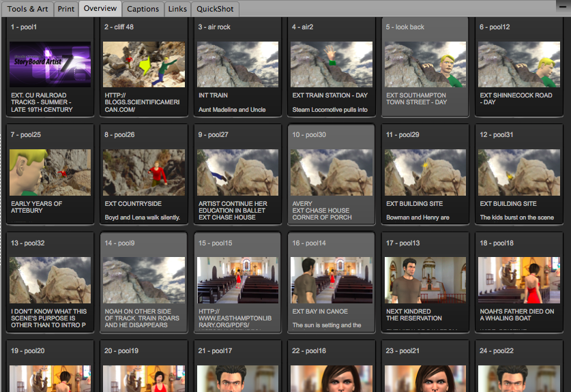This screenshot has width=571, height=392.
Task: Click the 'ARTIST CONTINUE HER EDUCATION IN BALLET' caption
Action: click(x=233, y=207)
